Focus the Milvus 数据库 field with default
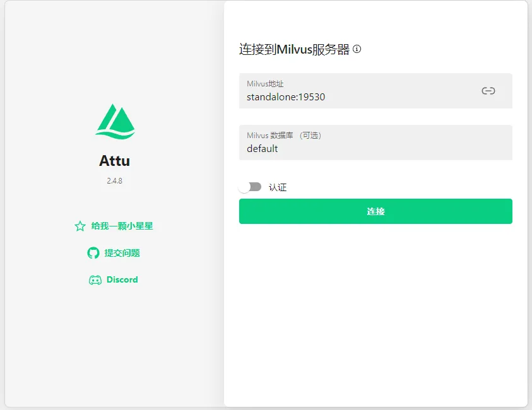The width and height of the screenshot is (532, 410). coord(375,143)
